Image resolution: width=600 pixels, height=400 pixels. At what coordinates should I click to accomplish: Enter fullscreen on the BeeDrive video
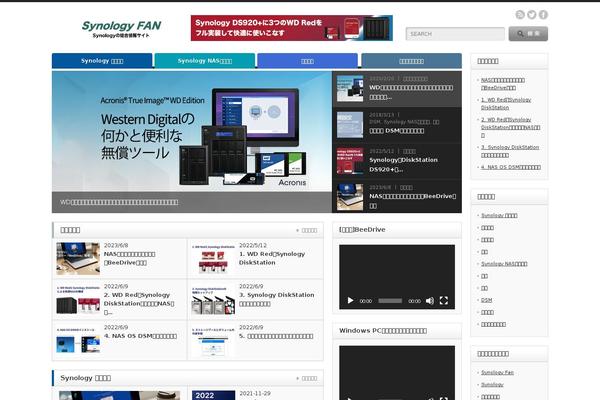click(443, 301)
